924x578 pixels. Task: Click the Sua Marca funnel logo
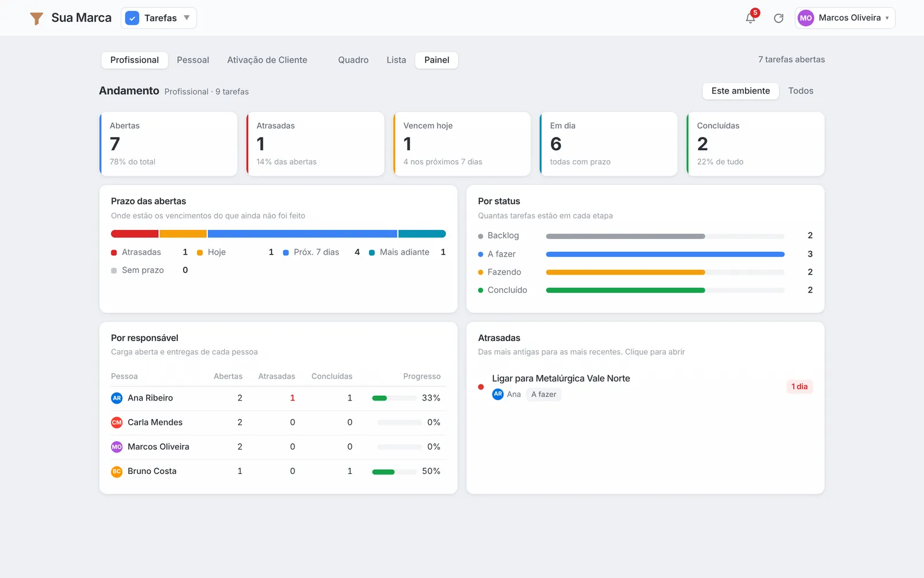point(36,18)
